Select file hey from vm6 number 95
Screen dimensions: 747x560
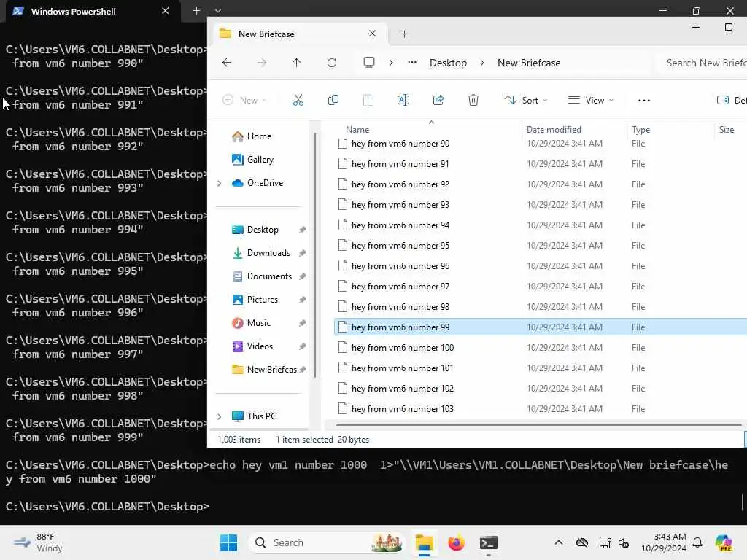pyautogui.click(x=541, y=246)
